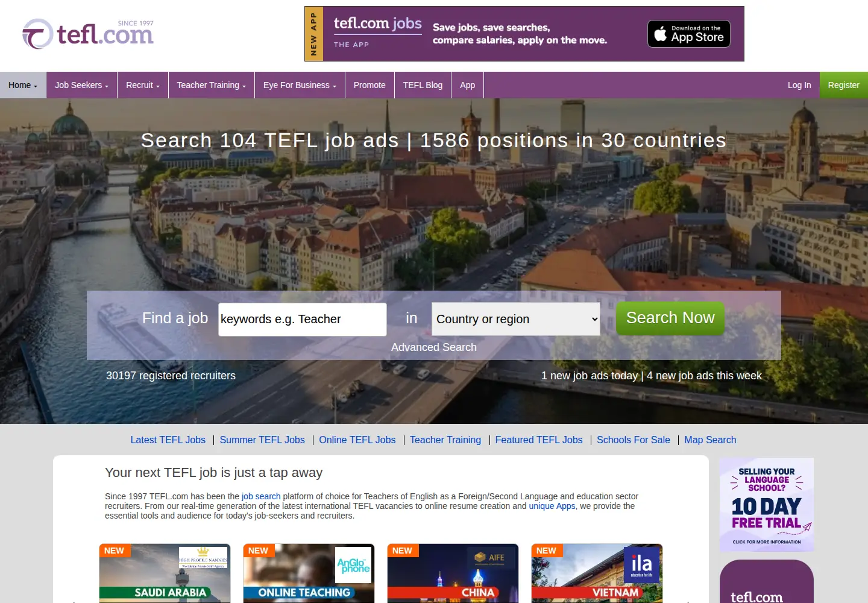
Task: Open the Promote menu item
Action: point(370,85)
